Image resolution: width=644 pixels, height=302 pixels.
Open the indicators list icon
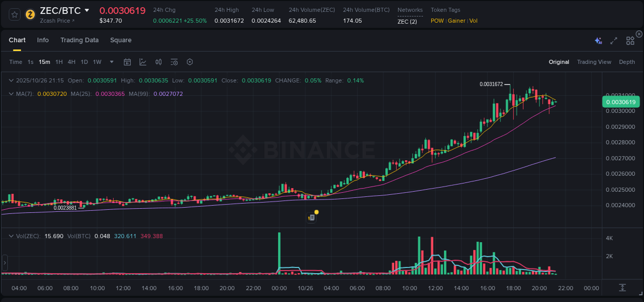tap(174, 61)
